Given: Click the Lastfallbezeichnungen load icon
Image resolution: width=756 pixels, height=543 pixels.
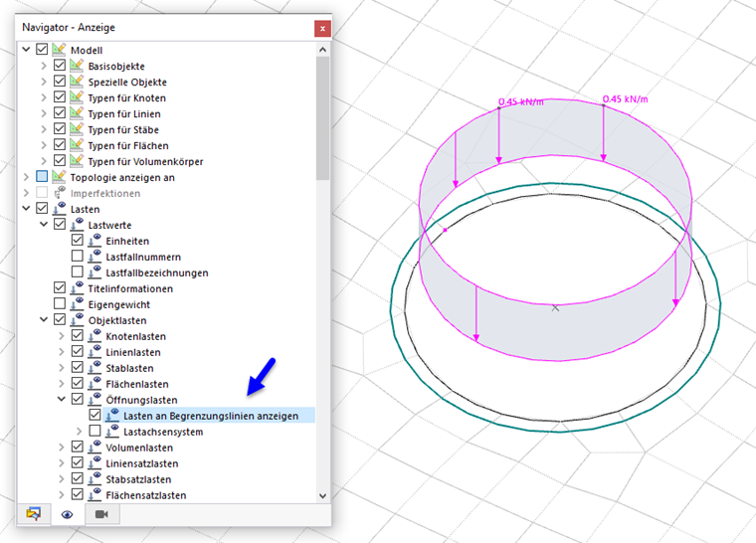Looking at the screenshot, I should tap(94, 272).
